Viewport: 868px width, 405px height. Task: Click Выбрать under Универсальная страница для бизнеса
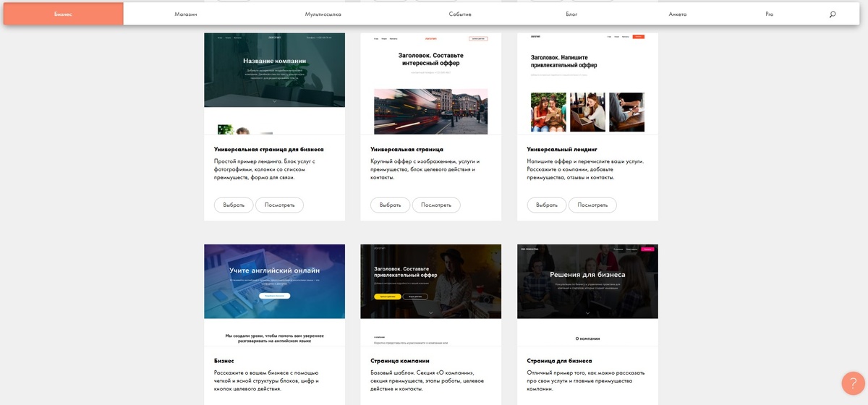click(x=234, y=205)
